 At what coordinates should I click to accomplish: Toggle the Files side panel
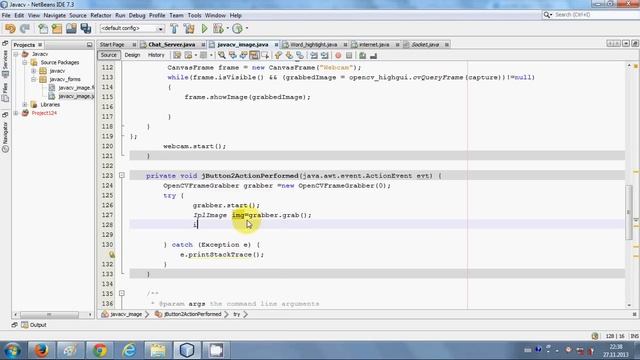5,92
